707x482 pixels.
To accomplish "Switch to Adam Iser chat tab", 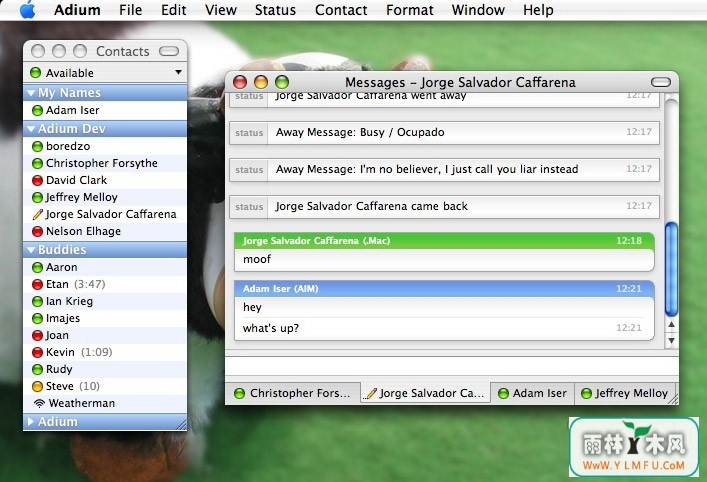I will [533, 393].
